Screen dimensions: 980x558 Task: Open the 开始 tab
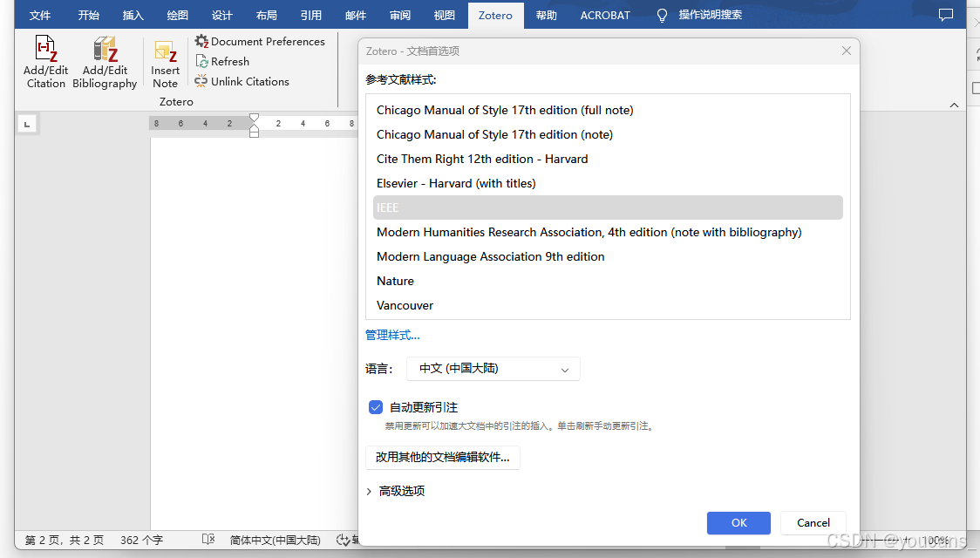88,15
